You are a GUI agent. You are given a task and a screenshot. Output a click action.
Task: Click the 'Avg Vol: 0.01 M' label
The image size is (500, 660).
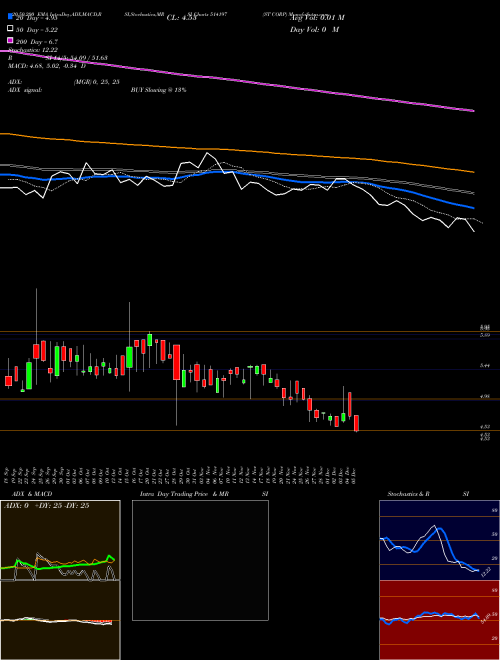tap(318, 18)
